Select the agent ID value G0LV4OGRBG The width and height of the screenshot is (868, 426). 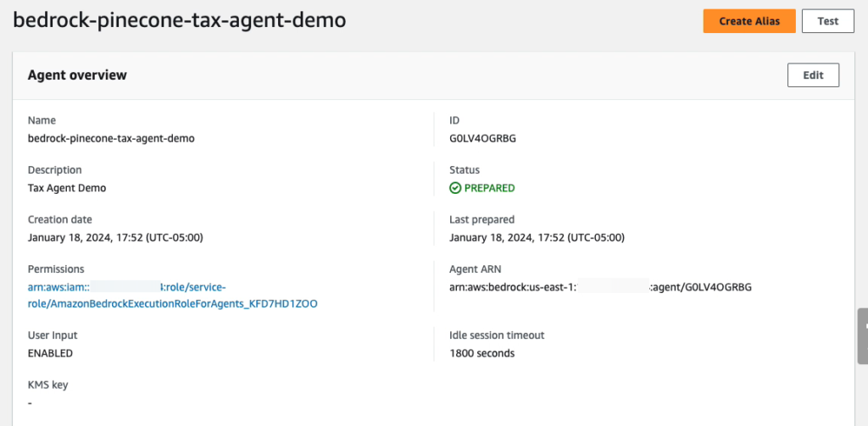[482, 138]
